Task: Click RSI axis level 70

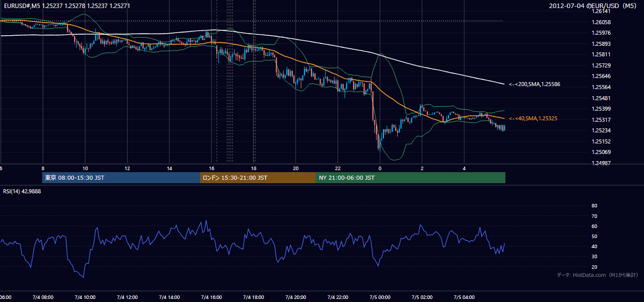Action: coord(594,216)
